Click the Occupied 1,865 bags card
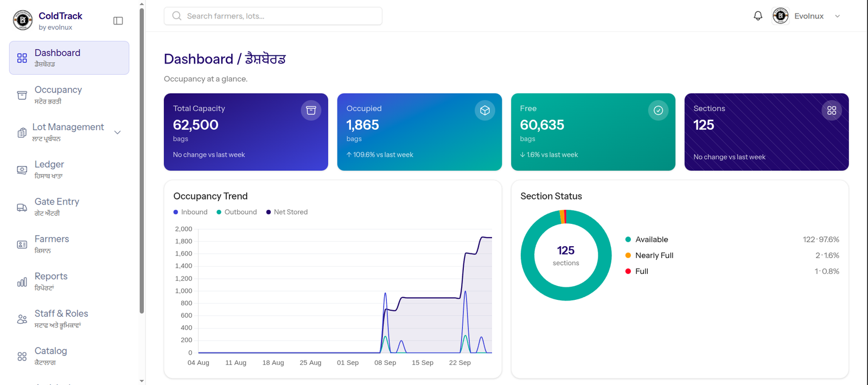 click(419, 132)
